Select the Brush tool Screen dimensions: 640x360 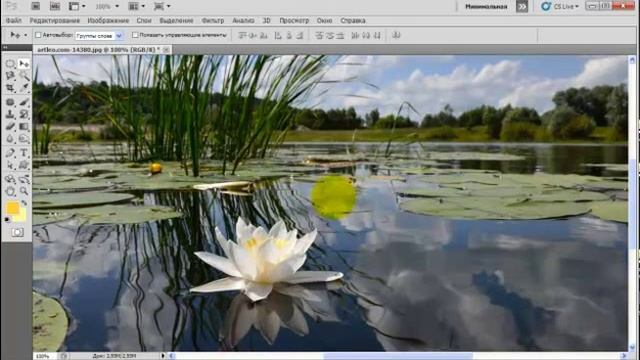pyautogui.click(x=24, y=102)
